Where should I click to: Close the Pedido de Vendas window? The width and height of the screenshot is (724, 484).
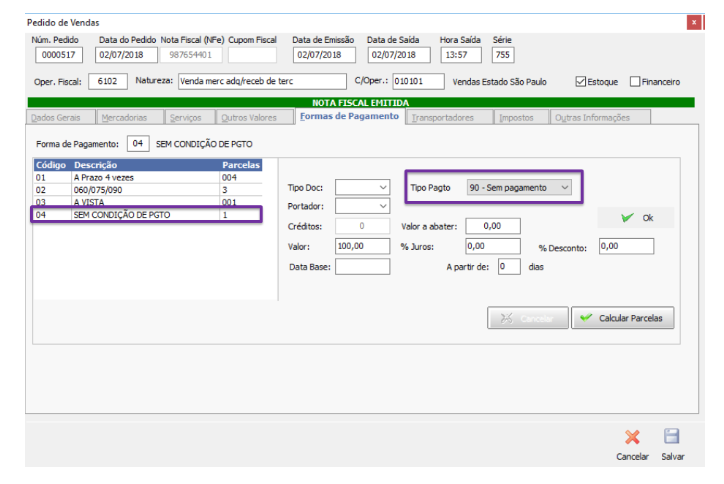pos(694,22)
